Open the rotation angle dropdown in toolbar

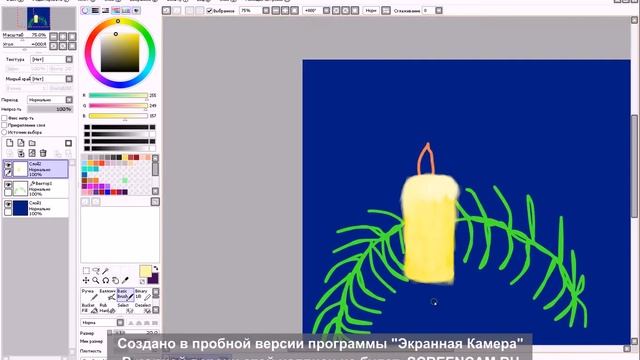click(x=327, y=11)
